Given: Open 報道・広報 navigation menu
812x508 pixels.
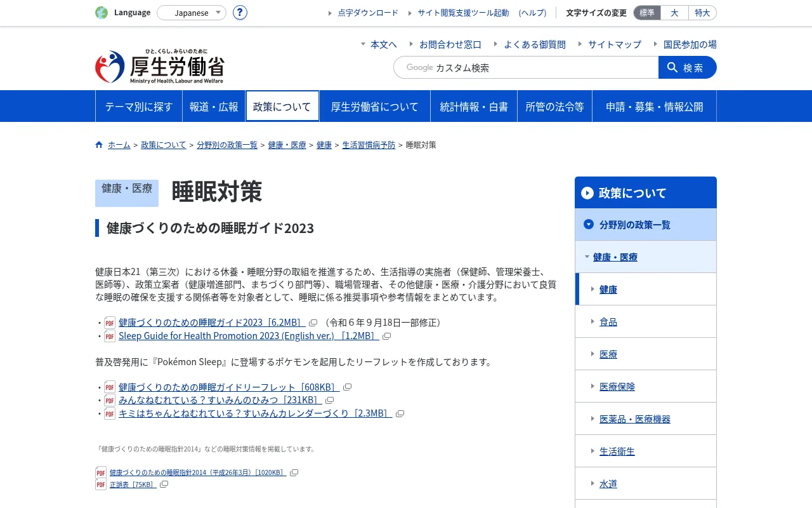Looking at the screenshot, I should [x=214, y=106].
